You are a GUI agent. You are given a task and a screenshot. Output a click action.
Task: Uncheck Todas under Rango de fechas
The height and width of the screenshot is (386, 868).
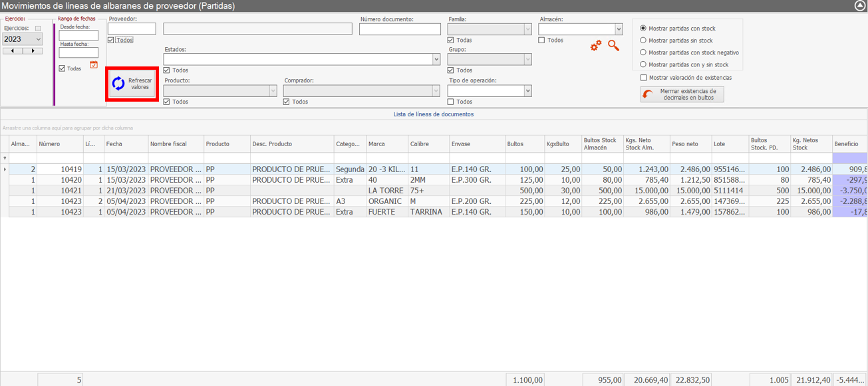(x=62, y=68)
